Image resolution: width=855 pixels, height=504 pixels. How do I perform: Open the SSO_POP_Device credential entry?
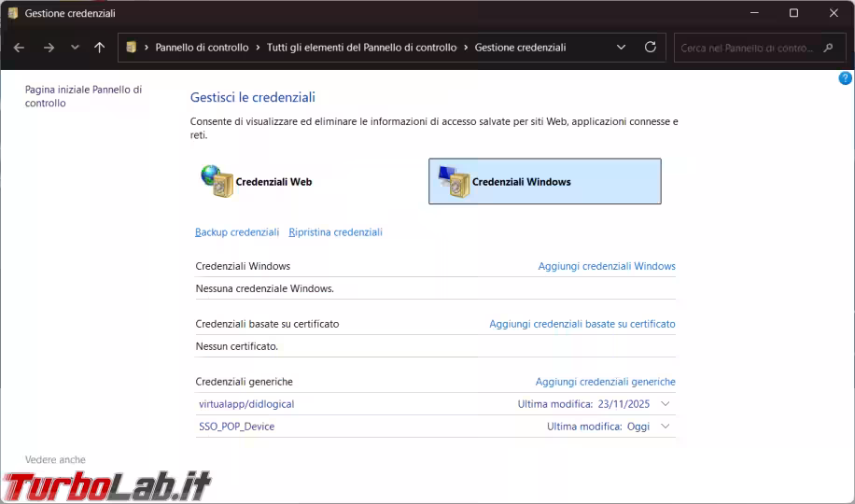coord(237,427)
